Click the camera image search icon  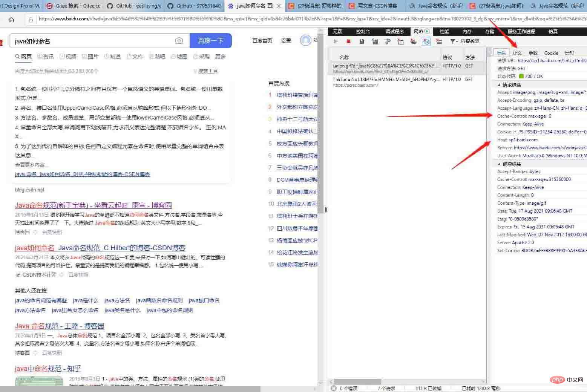(179, 41)
